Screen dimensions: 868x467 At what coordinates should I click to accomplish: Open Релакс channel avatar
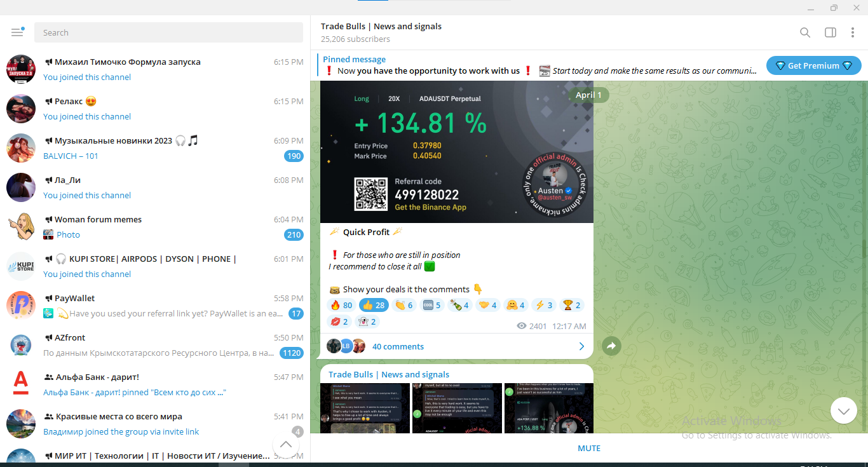(21, 109)
